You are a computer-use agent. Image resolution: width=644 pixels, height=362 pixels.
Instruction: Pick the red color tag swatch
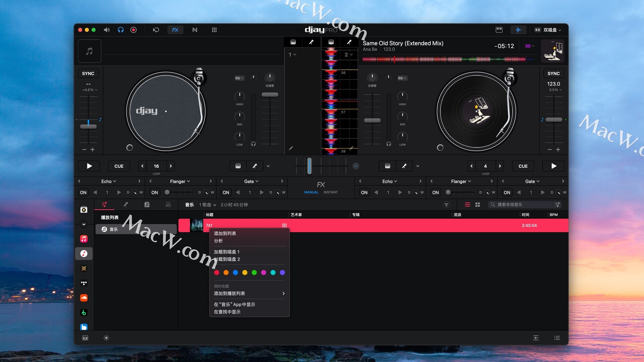click(217, 273)
